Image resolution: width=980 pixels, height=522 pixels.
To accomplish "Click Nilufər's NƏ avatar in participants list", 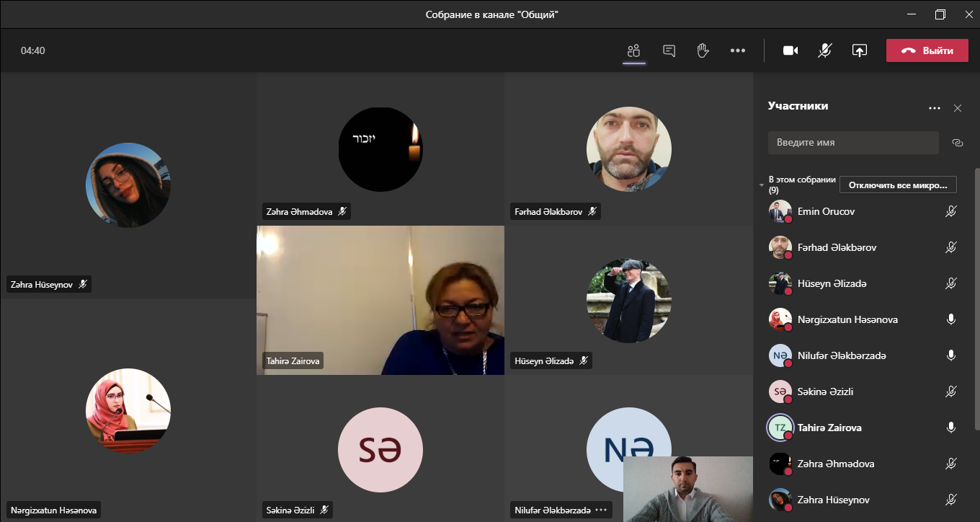I will pos(780,355).
